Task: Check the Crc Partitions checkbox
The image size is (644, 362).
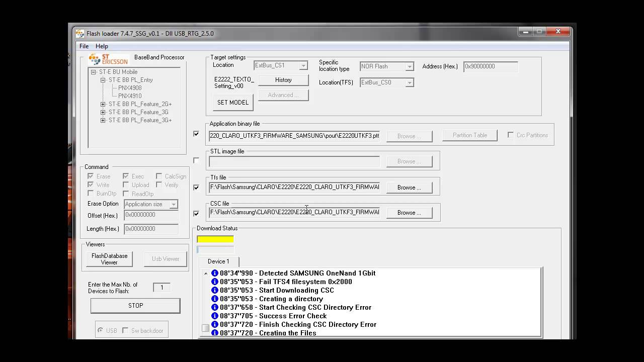Action: tap(511, 135)
